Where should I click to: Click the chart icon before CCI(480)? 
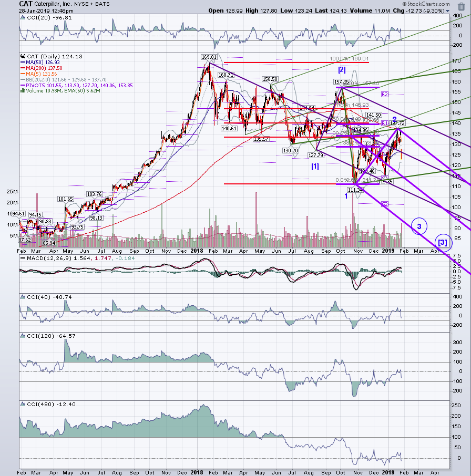(23, 405)
